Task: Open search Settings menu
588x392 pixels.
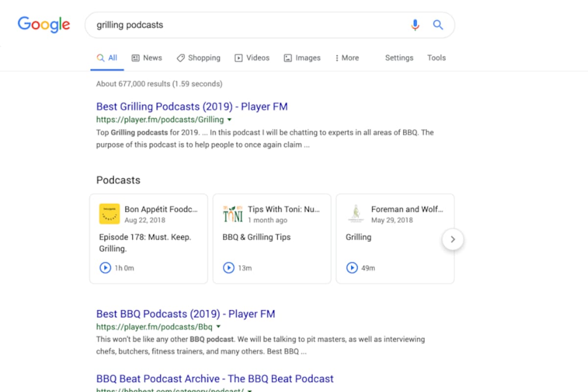Action: pyautogui.click(x=399, y=58)
